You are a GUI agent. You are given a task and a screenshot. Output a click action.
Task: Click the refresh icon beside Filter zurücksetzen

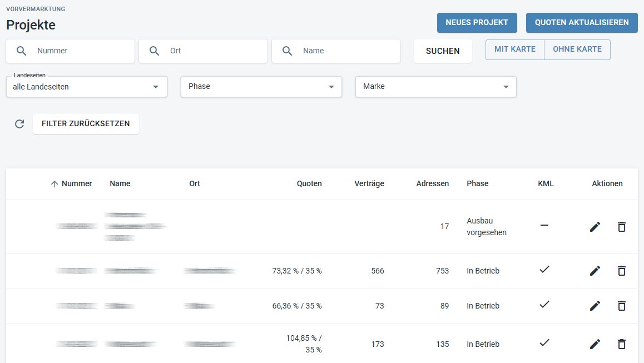tap(19, 124)
